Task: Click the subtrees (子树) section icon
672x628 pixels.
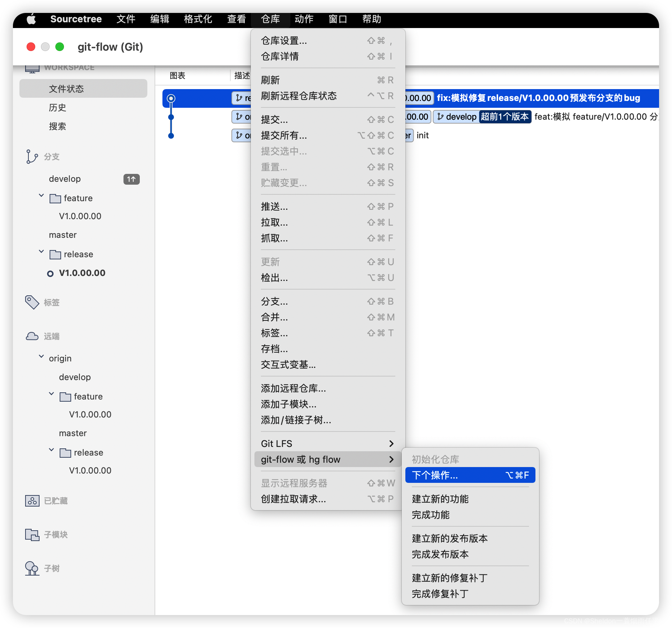Action: point(32,568)
